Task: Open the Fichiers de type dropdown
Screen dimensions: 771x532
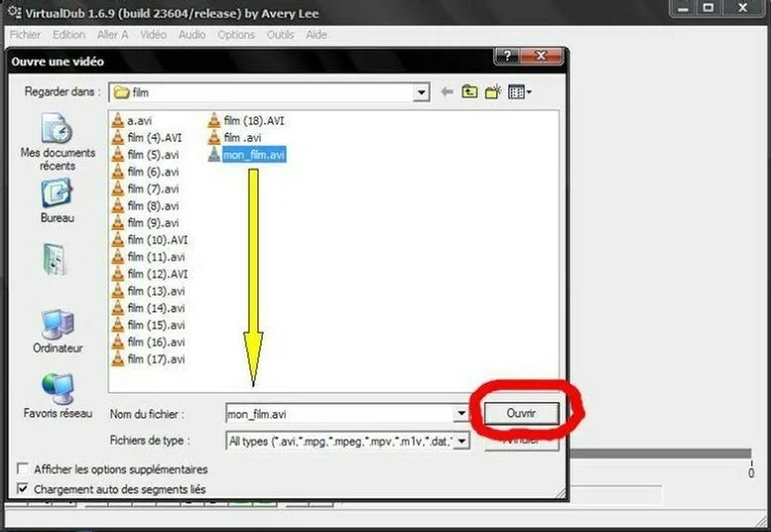Action: coord(461,441)
